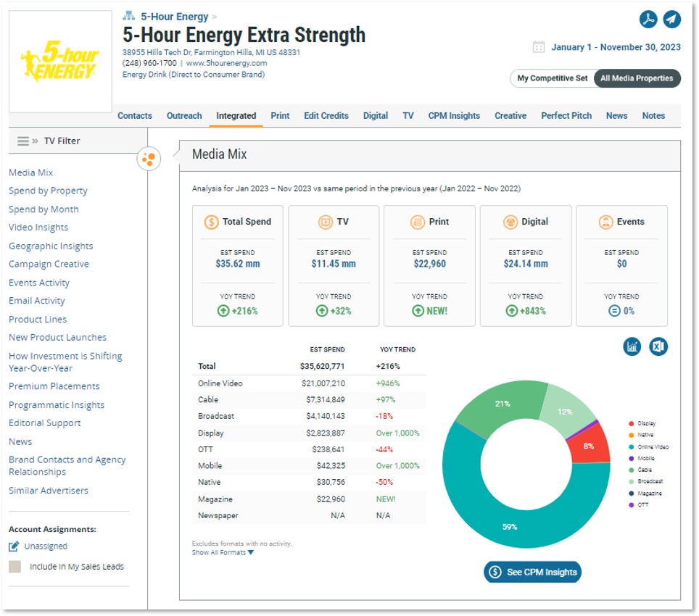Click the Print card icon
The image size is (699, 616).
pyautogui.click(x=418, y=222)
